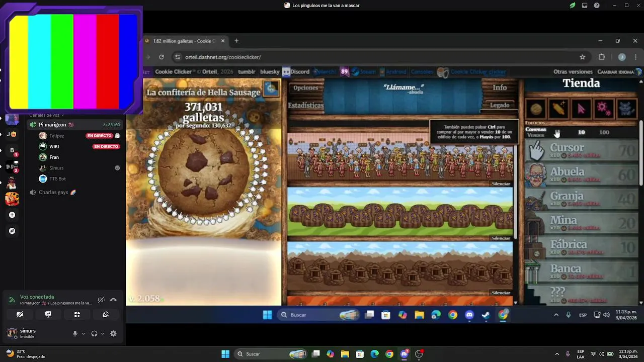The width and height of the screenshot is (644, 362).
Task: Open the Estadísticas menu
Action: [306, 105]
